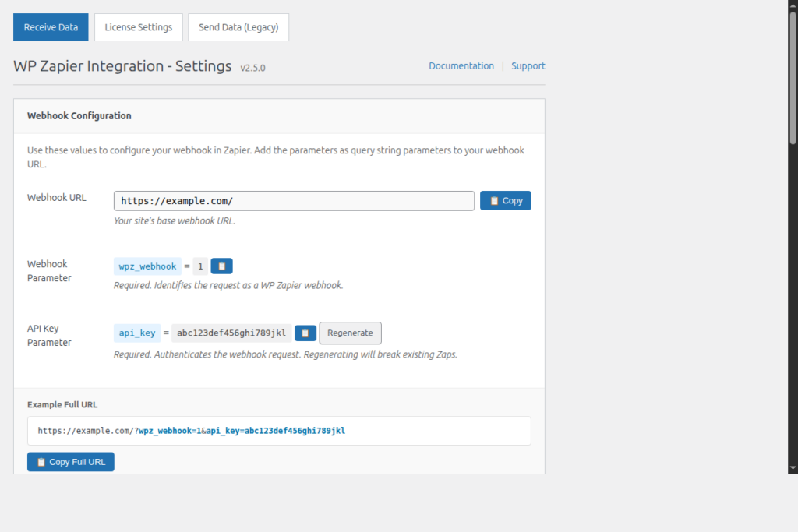This screenshot has width=798, height=532.
Task: Click the v2.5.0 version label
Action: click(253, 68)
